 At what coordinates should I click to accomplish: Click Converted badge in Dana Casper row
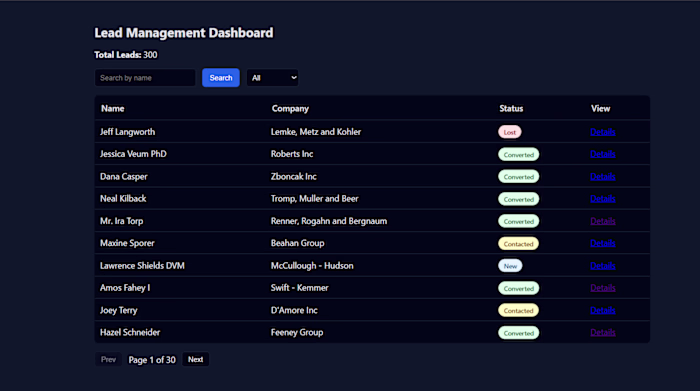[519, 177]
